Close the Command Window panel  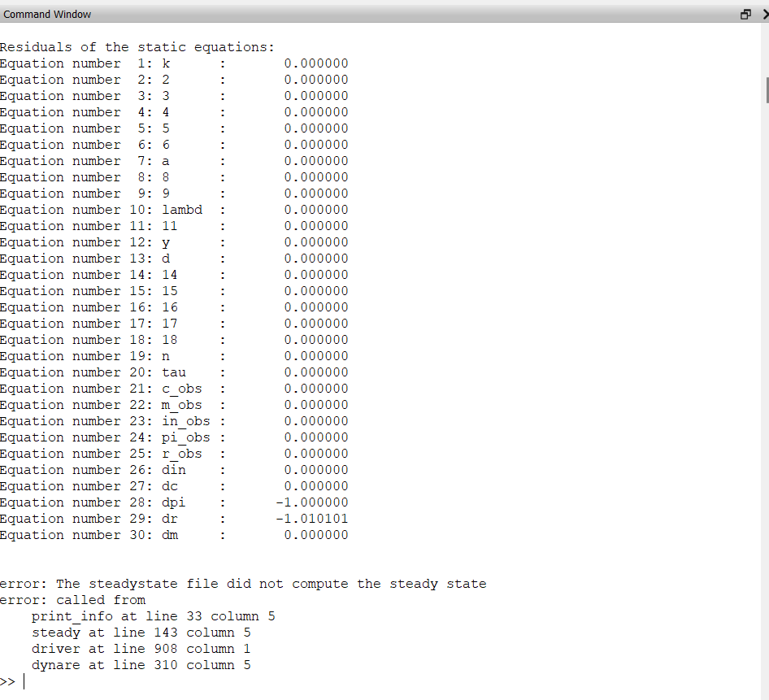tap(764, 15)
